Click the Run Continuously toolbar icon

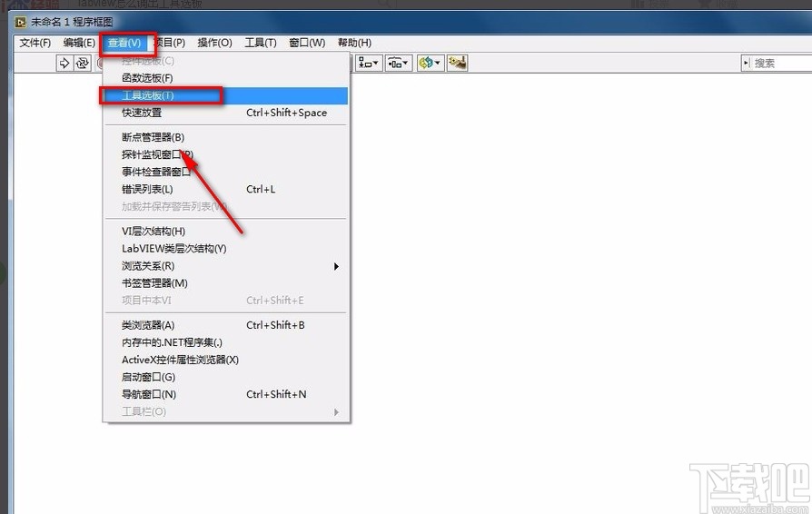point(83,64)
